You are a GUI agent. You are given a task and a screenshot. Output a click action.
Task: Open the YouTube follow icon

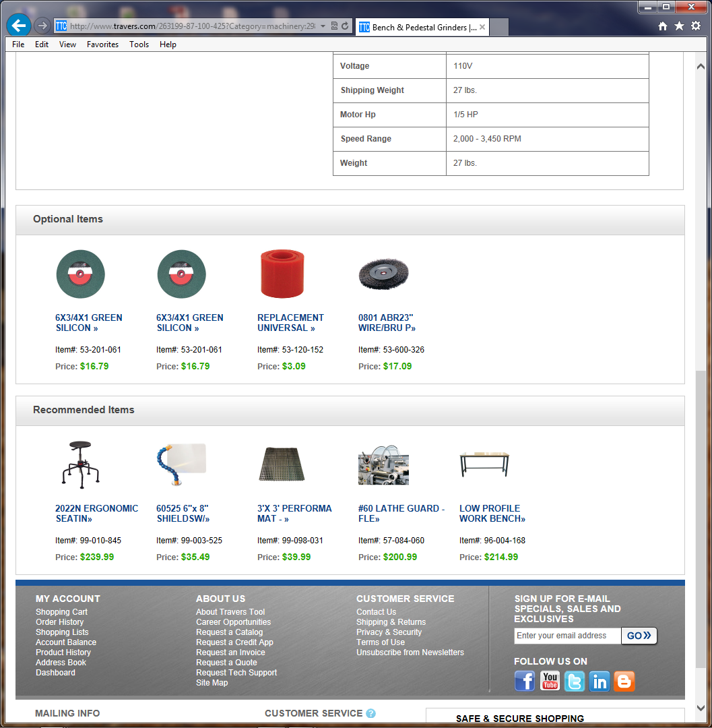pos(550,681)
